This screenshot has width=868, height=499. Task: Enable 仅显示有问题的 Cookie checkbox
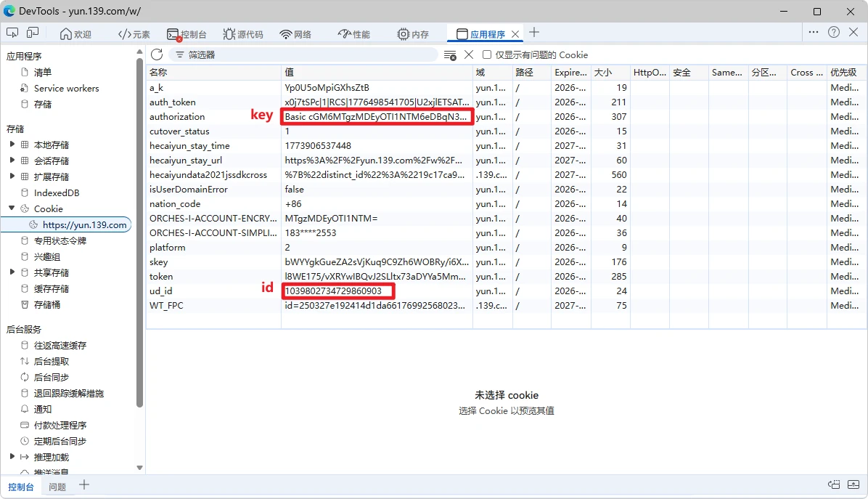tap(488, 55)
